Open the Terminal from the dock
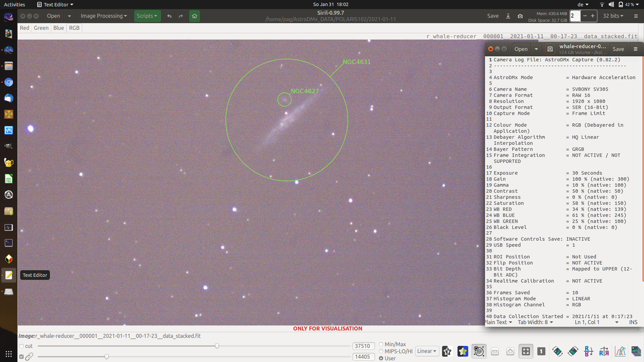 click(9, 243)
